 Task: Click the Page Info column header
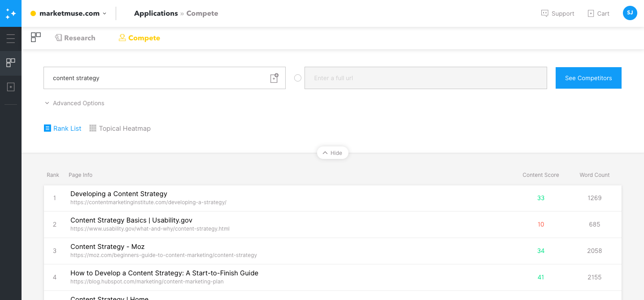[81, 175]
